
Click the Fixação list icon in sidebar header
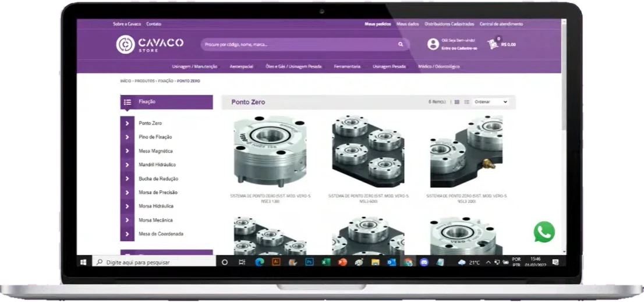(128, 102)
